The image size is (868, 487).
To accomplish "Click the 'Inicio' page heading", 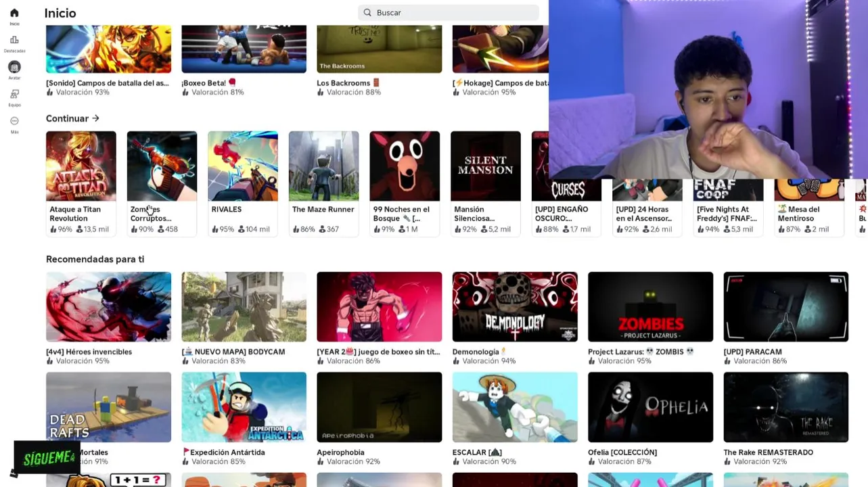I will [60, 13].
